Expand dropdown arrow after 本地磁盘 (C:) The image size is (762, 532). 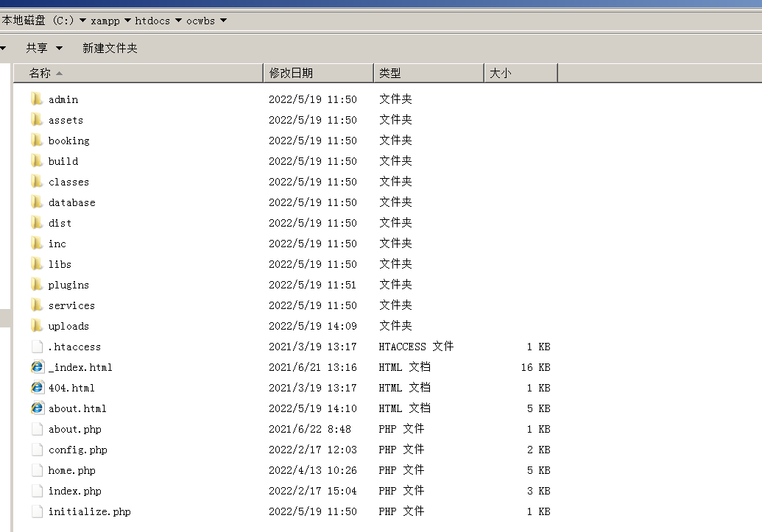[x=82, y=21]
